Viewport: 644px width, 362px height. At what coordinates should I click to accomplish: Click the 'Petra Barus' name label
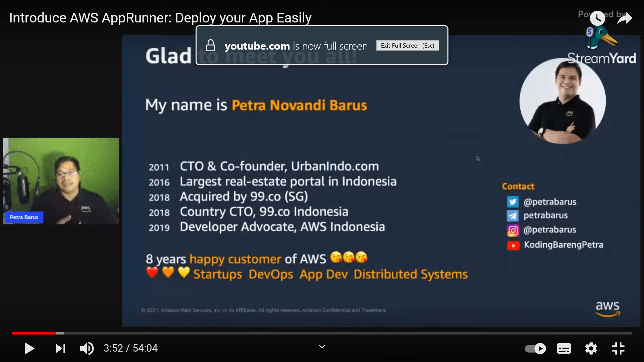pyautogui.click(x=24, y=217)
